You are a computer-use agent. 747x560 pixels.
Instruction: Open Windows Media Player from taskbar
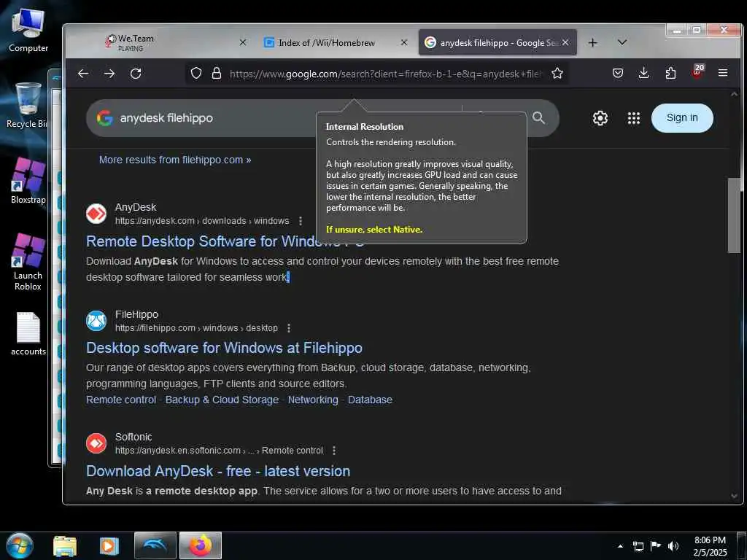pyautogui.click(x=109, y=545)
